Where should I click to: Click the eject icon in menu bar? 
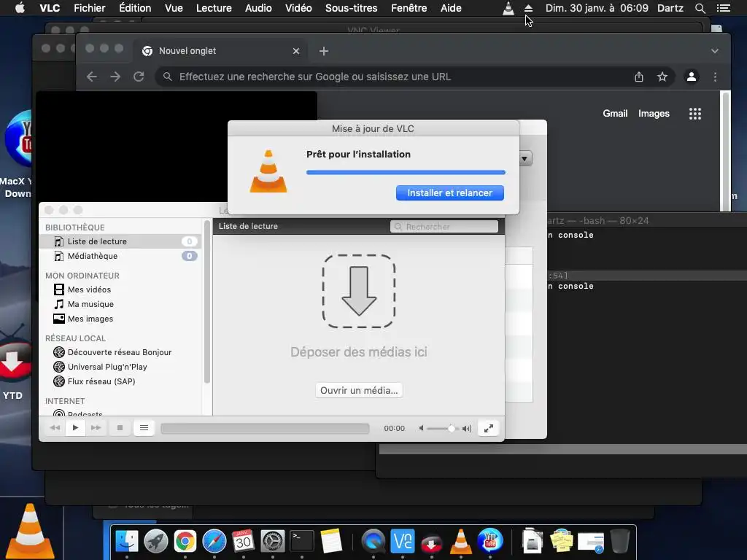tap(528, 8)
